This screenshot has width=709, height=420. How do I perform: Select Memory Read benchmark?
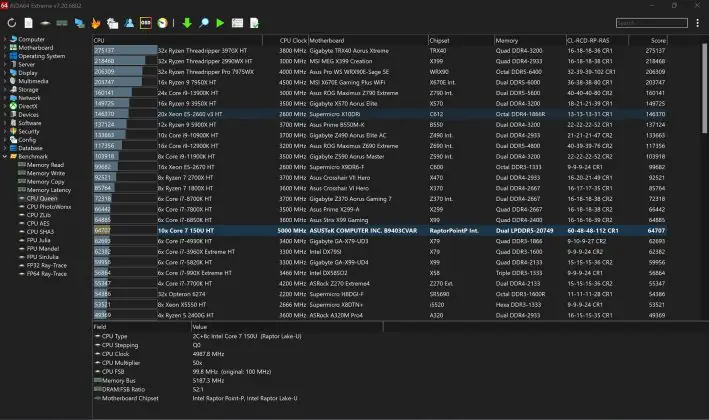coord(45,165)
